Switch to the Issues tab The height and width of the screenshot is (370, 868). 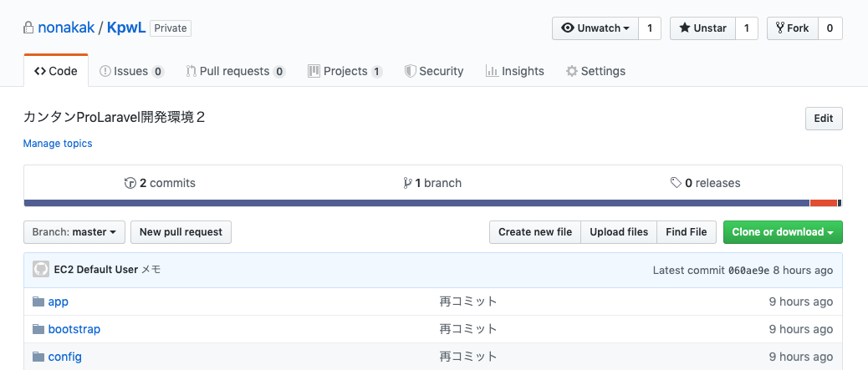[x=132, y=71]
